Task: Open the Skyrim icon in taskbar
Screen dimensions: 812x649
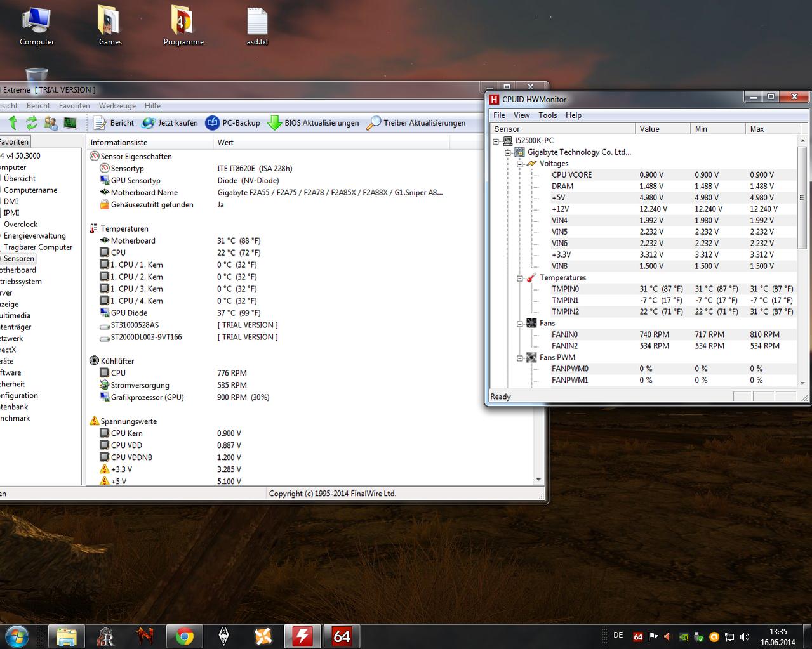Action: [224, 636]
